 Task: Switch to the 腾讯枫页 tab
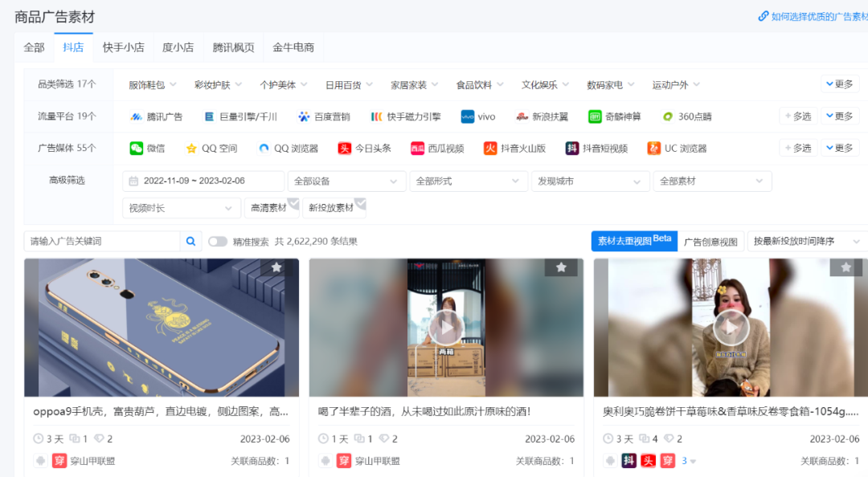(x=233, y=47)
